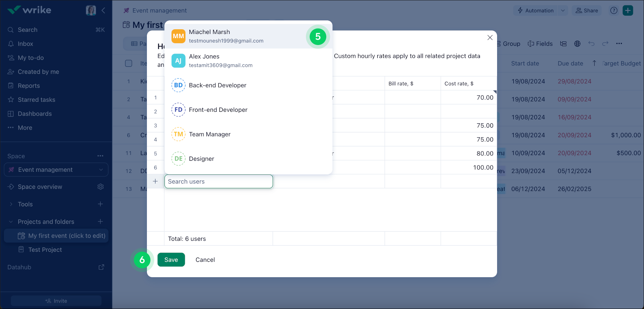Select Miachel Marsh from the user list
The height and width of the screenshot is (309, 644).
click(248, 36)
